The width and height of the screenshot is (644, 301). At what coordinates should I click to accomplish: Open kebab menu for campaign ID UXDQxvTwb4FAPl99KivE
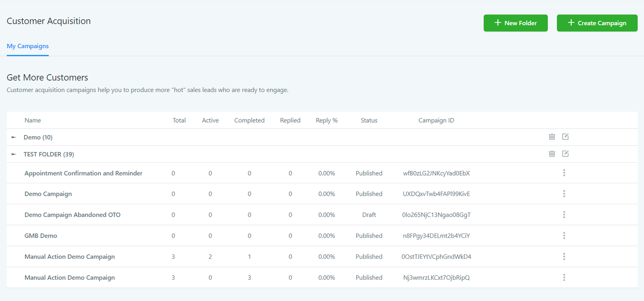click(564, 194)
